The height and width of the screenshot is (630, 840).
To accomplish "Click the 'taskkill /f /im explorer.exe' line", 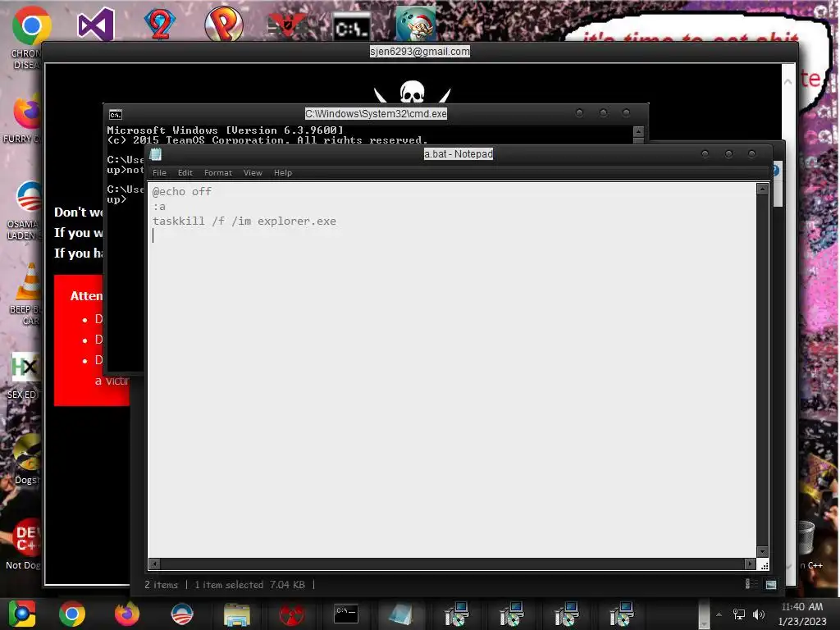I will (244, 221).
